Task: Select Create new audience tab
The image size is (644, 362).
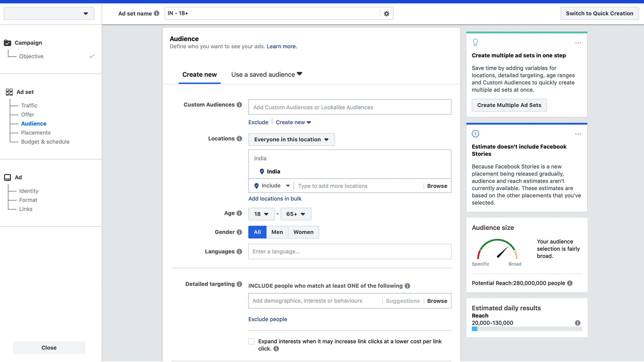Action: point(200,75)
